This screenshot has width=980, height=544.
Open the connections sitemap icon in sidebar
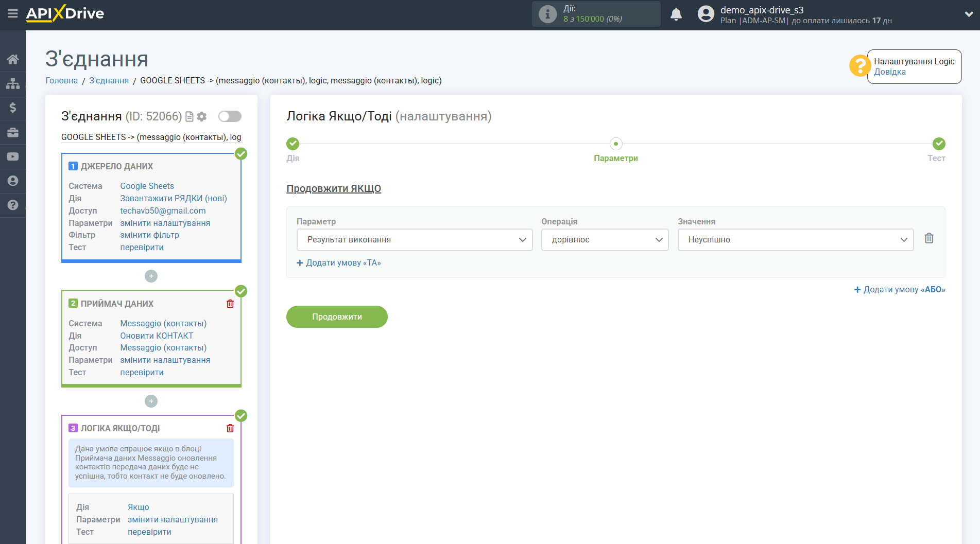tap(13, 83)
